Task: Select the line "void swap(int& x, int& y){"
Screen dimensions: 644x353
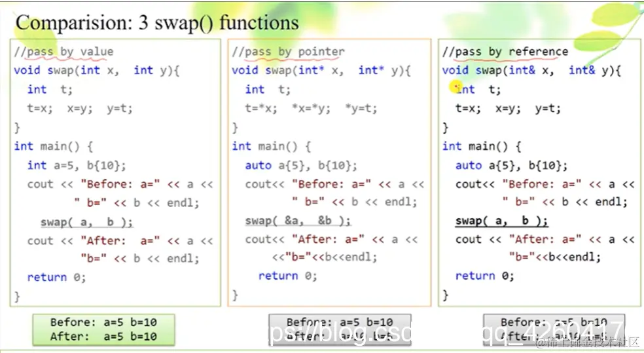Action: (531, 70)
